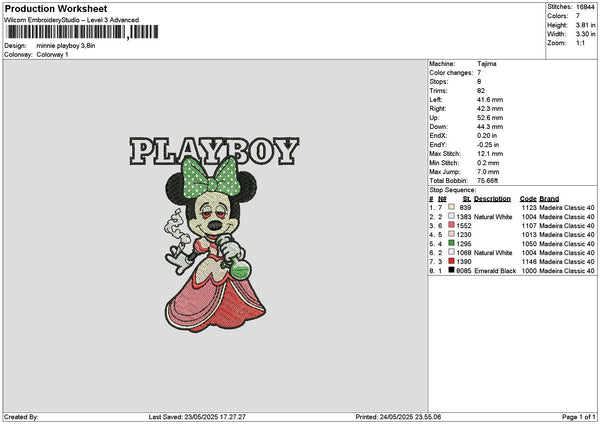Click the Max Jump value 7.0 mm
The image size is (600, 424).
(x=488, y=172)
